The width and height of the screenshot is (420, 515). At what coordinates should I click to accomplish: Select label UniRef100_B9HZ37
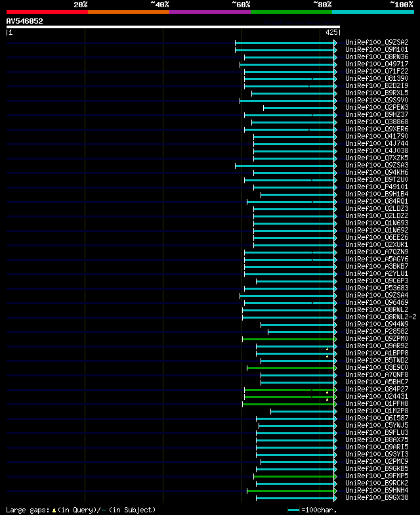pyautogui.click(x=377, y=114)
